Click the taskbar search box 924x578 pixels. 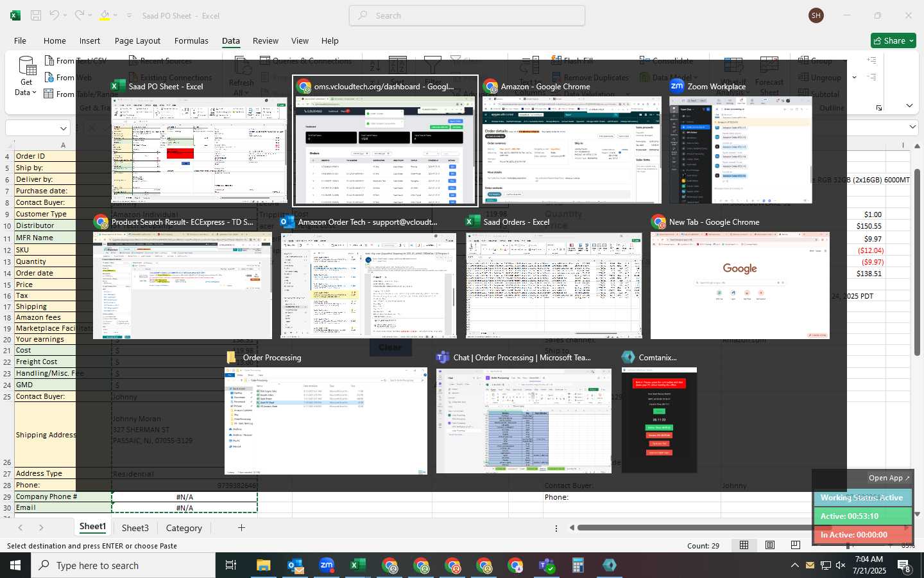point(123,565)
